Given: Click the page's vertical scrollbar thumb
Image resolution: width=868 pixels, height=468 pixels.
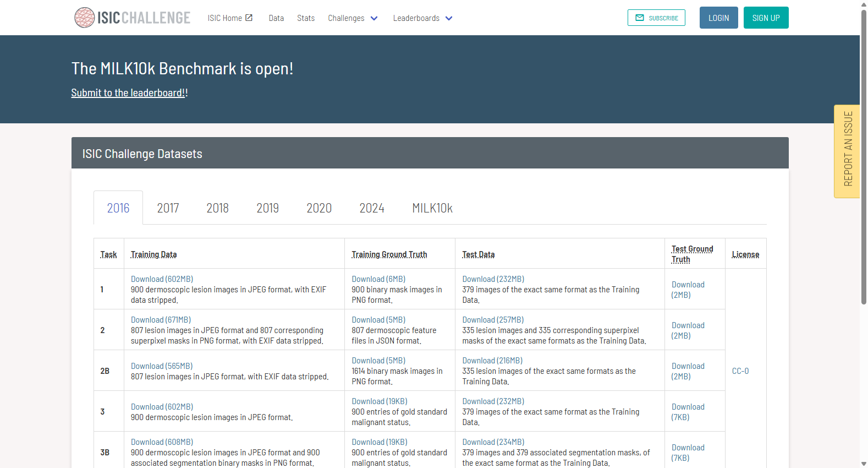Looking at the screenshot, I should (x=864, y=156).
